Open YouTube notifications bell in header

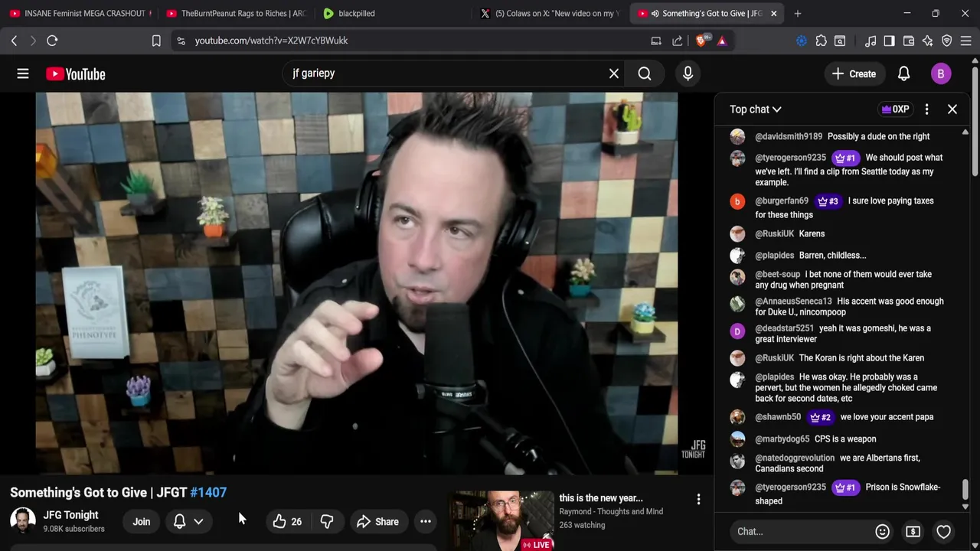pos(903,73)
